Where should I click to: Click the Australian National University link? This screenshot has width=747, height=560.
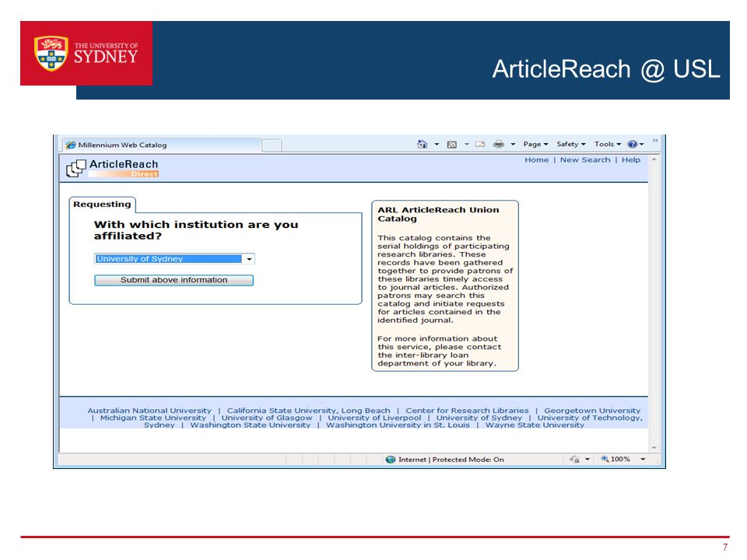tap(149, 411)
